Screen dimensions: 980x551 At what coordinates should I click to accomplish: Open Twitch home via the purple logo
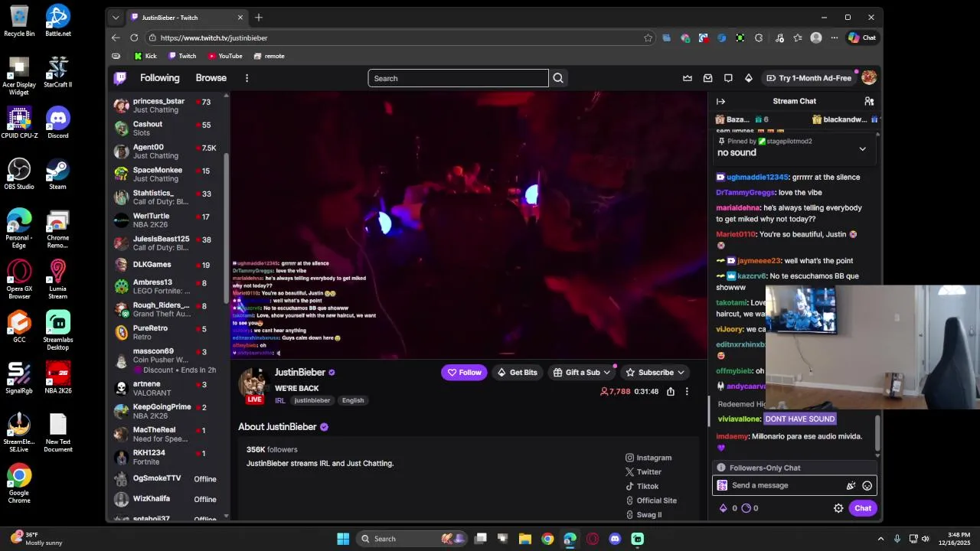coord(120,78)
